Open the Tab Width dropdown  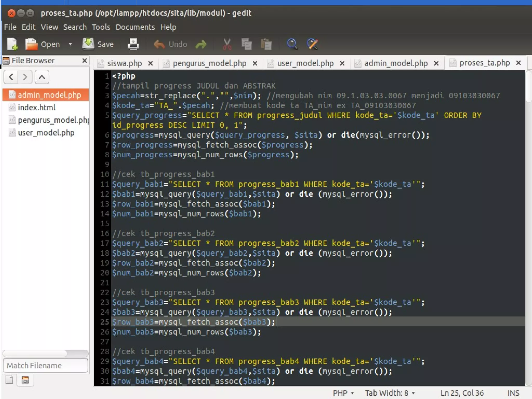pos(389,393)
